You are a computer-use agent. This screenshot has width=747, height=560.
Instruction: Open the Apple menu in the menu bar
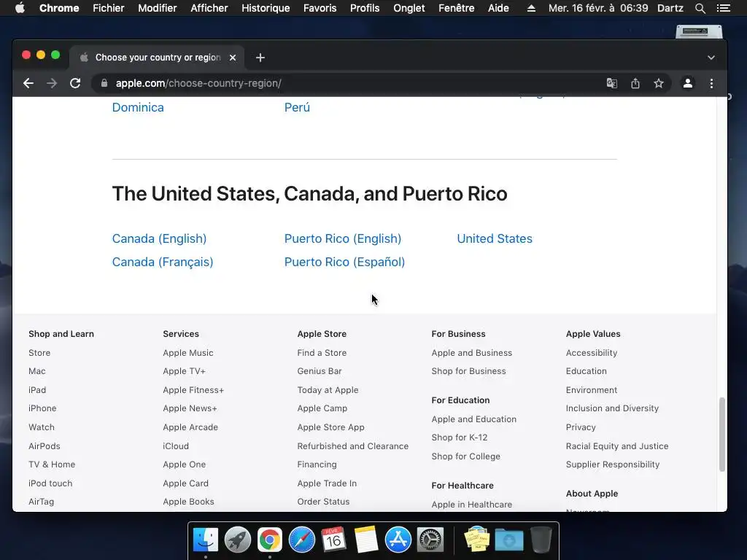tap(20, 8)
